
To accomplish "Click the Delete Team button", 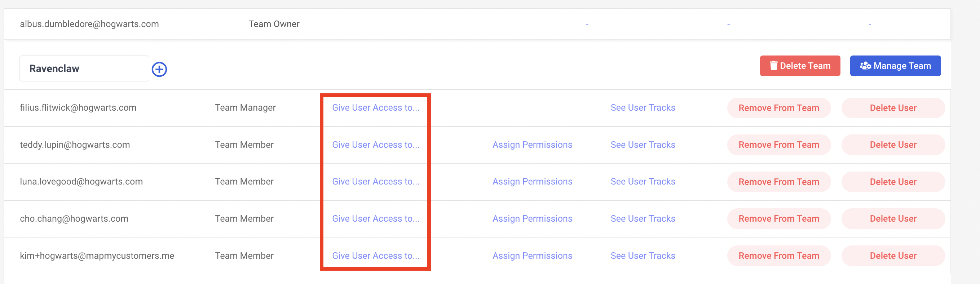I will (800, 66).
